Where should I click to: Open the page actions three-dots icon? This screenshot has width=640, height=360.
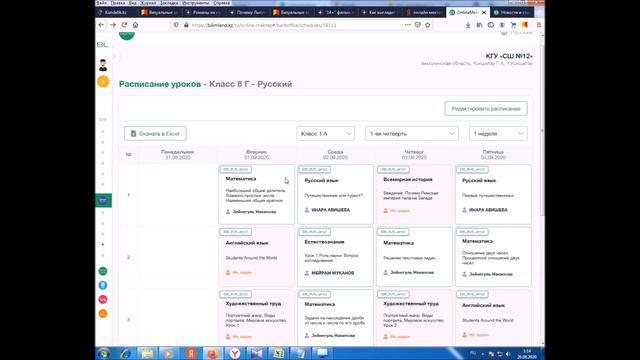pyautogui.click(x=407, y=25)
